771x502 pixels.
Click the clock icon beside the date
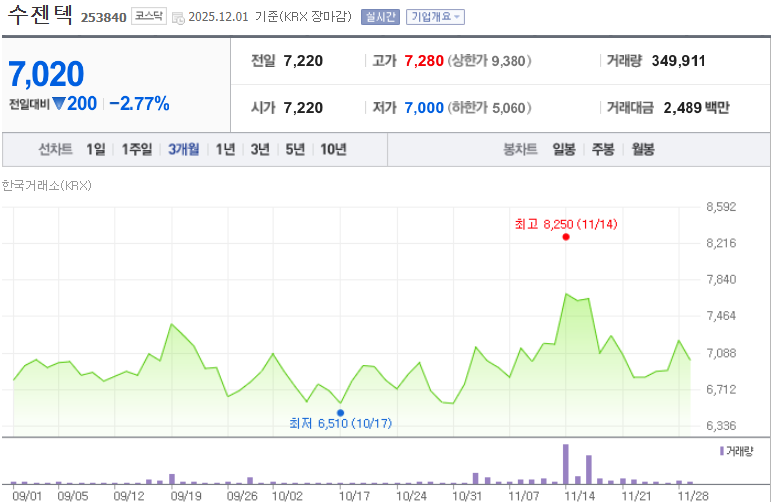pos(178,18)
